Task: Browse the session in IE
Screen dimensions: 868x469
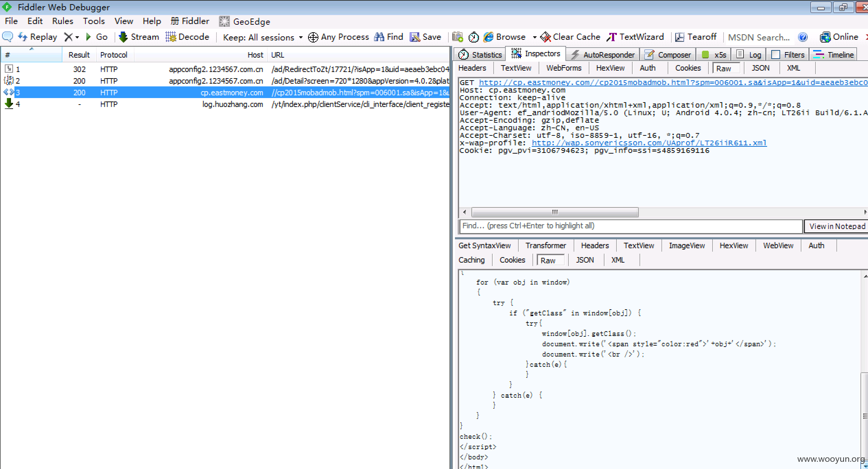Action: 504,37
